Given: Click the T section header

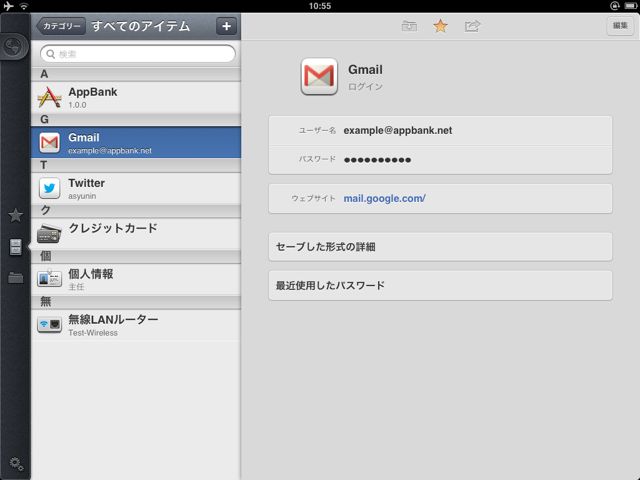Looking at the screenshot, I should [x=136, y=165].
